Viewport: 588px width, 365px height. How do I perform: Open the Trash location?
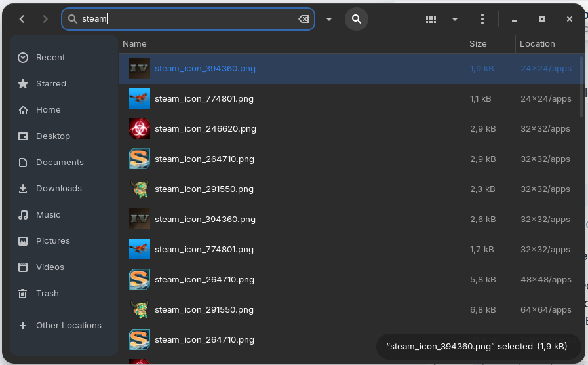(47, 294)
